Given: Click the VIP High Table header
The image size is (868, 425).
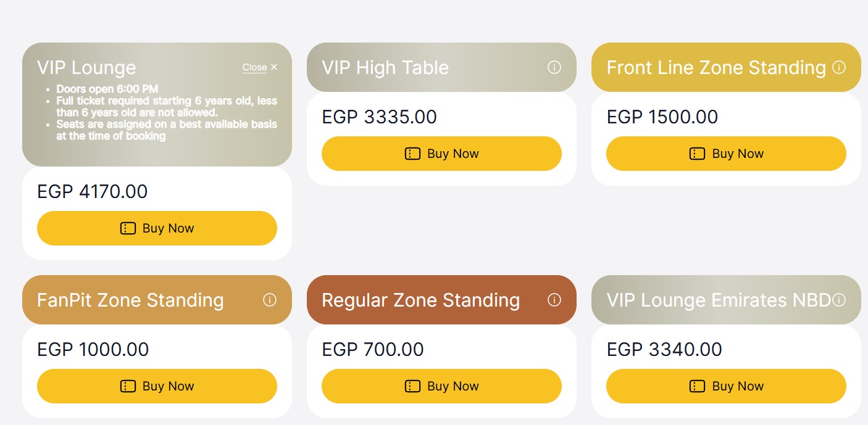Looking at the screenshot, I should pyautogui.click(x=385, y=67).
